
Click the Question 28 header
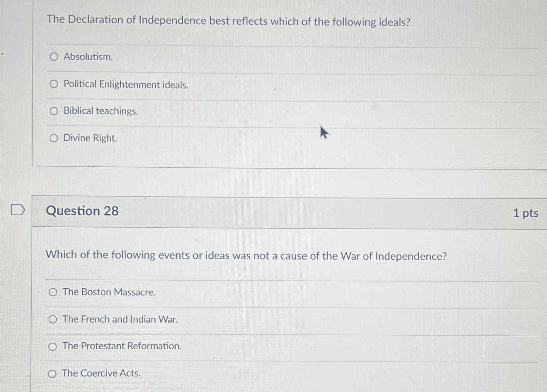[82, 211]
